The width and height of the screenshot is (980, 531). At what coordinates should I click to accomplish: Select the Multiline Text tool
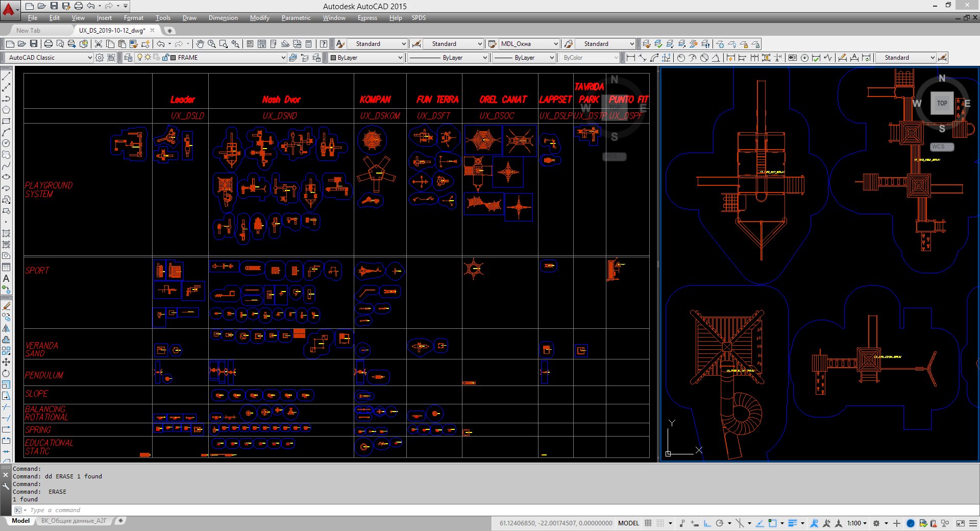[x=6, y=278]
